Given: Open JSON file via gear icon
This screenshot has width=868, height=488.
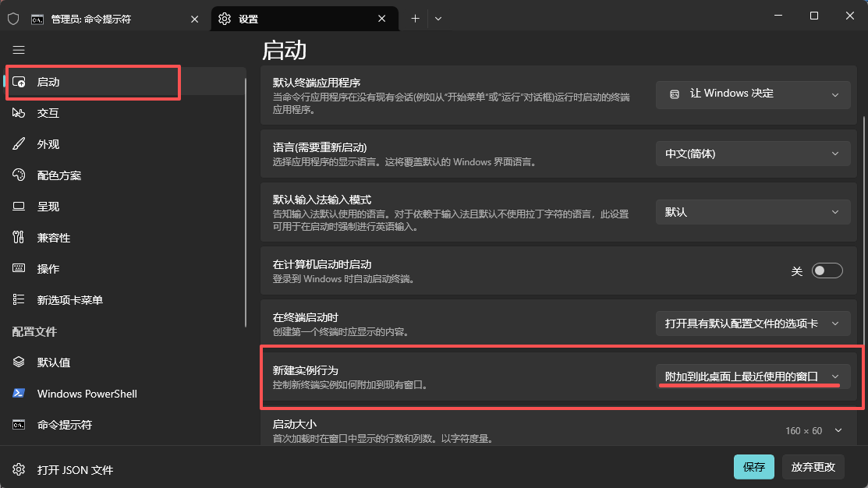Looking at the screenshot, I should pos(19,470).
